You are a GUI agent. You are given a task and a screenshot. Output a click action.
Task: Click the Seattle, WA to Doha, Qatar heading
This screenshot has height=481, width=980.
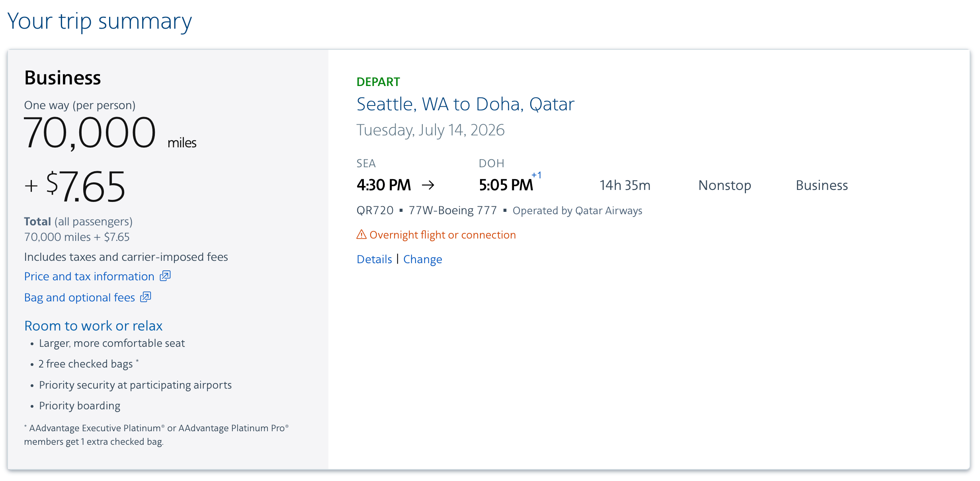pos(465,104)
